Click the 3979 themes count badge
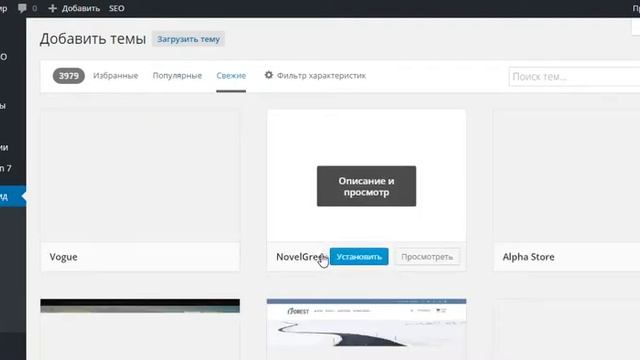This screenshot has height=360, width=640. click(69, 76)
